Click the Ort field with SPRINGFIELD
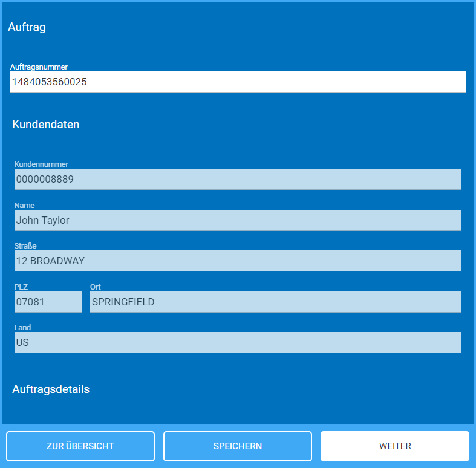Image resolution: width=476 pixels, height=468 pixels. click(275, 302)
